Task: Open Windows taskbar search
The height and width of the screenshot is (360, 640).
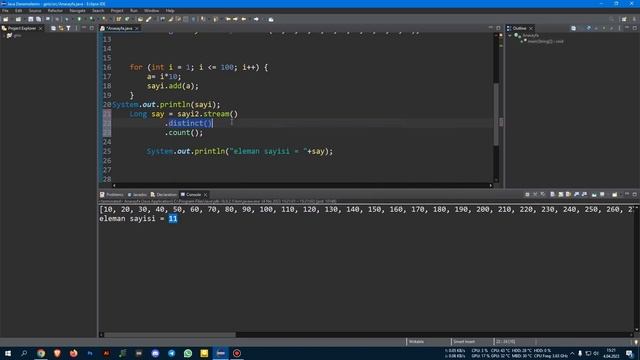Action: coord(24,353)
